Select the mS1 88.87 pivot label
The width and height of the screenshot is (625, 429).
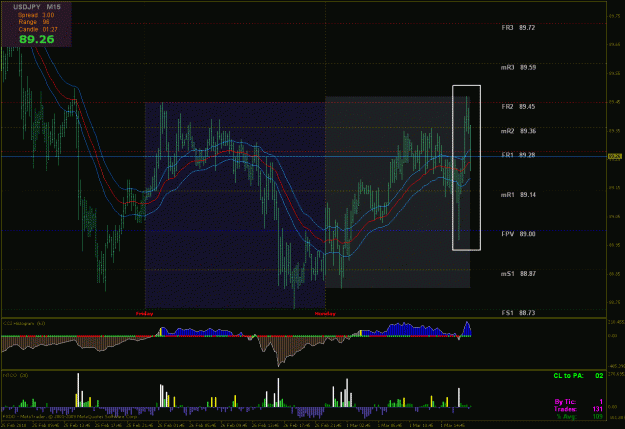(x=518, y=274)
